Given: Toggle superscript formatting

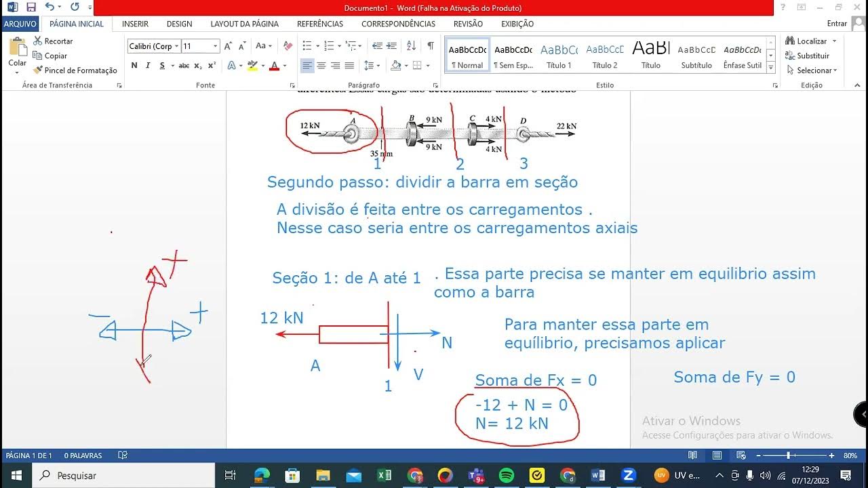Looking at the screenshot, I should pos(211,65).
